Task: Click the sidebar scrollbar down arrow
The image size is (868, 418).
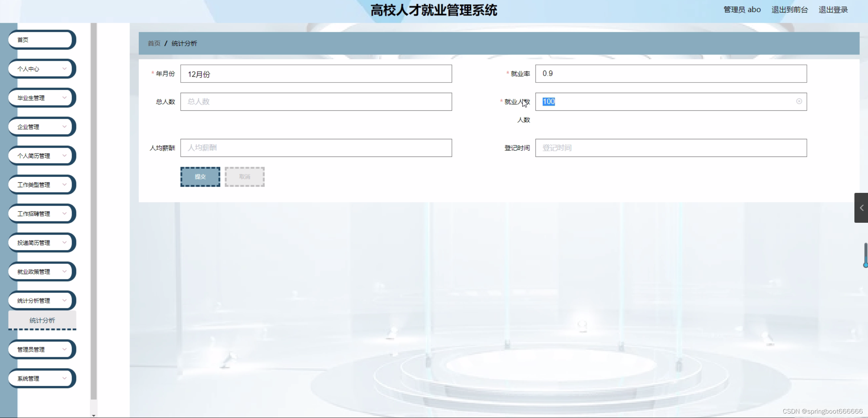Action: (94, 415)
